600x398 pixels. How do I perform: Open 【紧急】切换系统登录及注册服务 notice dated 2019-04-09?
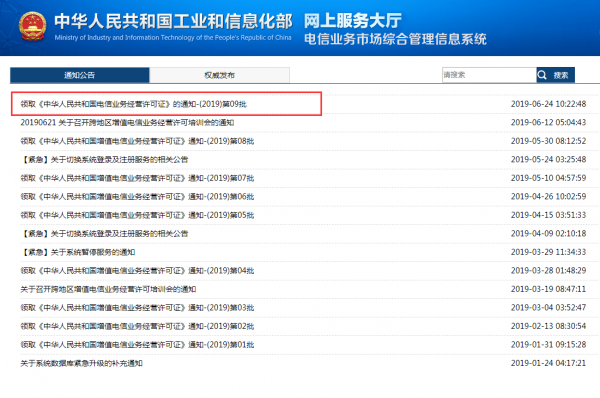point(104,233)
